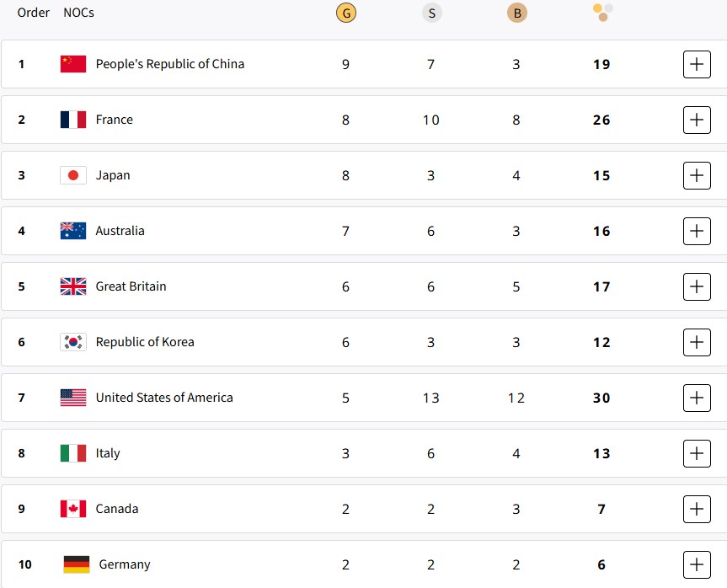
Task: Expand United States of America medal breakdown
Action: [697, 398]
